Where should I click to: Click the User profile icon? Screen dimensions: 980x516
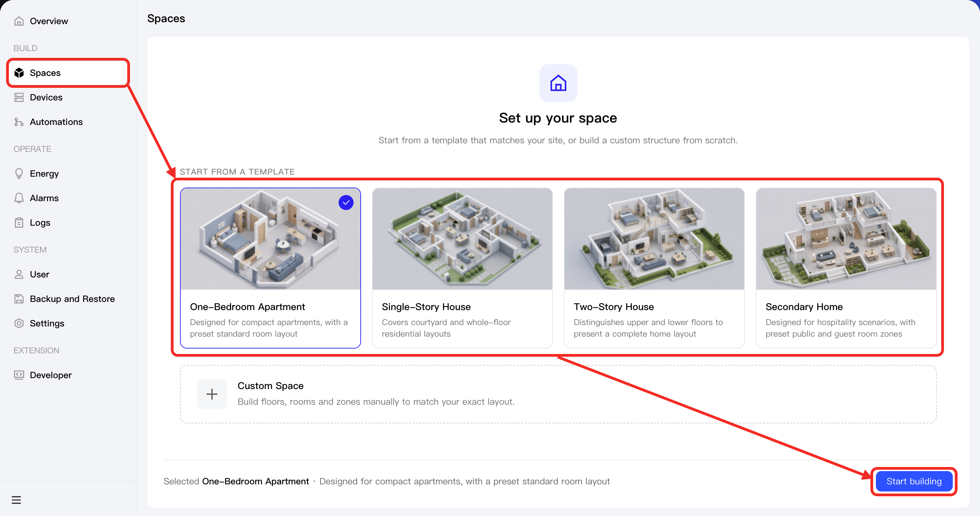pos(19,274)
